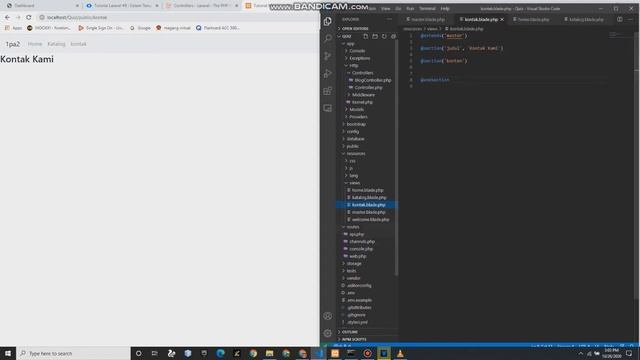The image size is (640, 360).
Task: Open welcome.blade.php in Explorer
Action: [x=370, y=220]
